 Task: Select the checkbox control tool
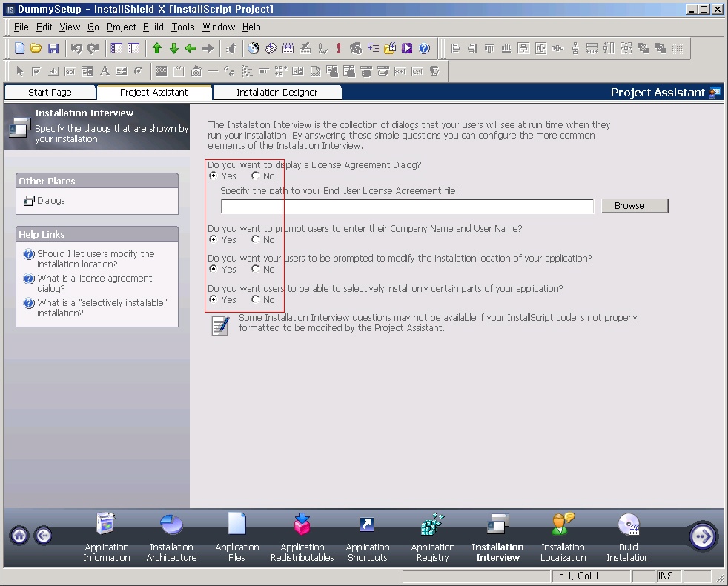tap(36, 71)
